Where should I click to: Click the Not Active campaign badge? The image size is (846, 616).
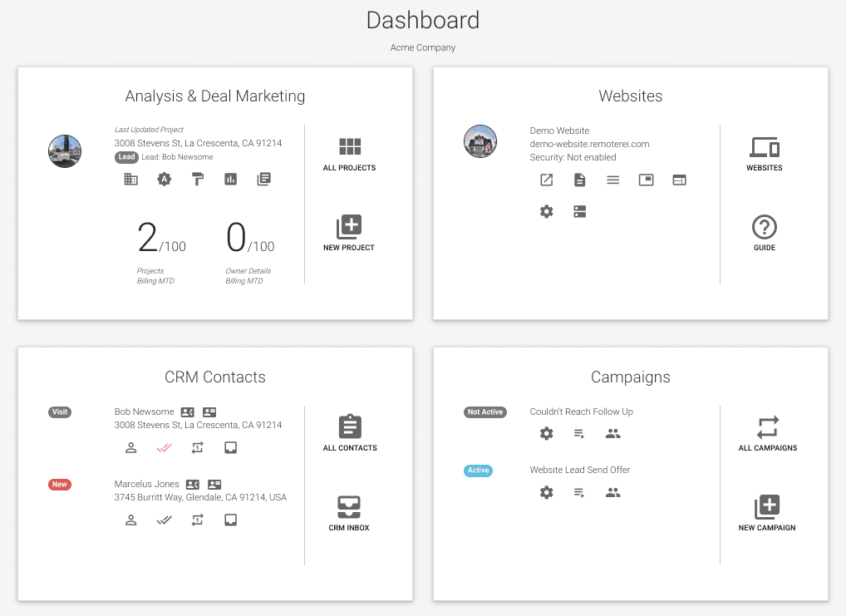point(485,412)
